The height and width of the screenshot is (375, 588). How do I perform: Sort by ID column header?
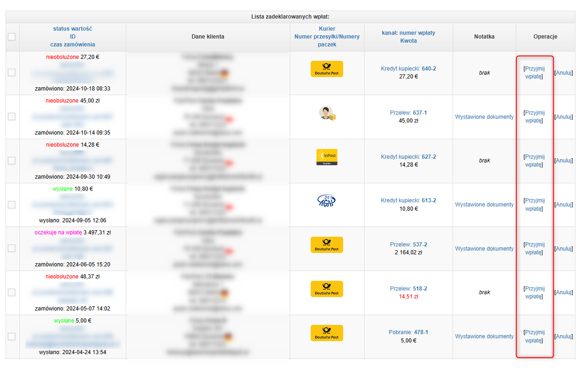tap(73, 37)
